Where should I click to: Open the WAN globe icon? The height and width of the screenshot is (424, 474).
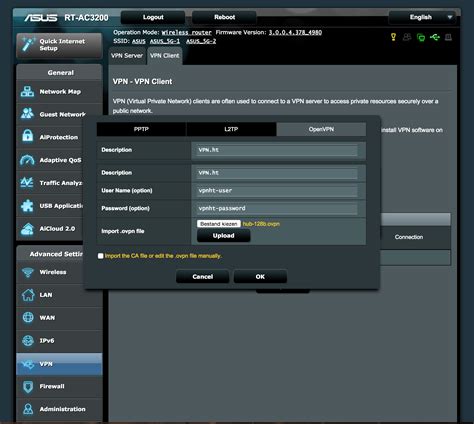pos(28,317)
